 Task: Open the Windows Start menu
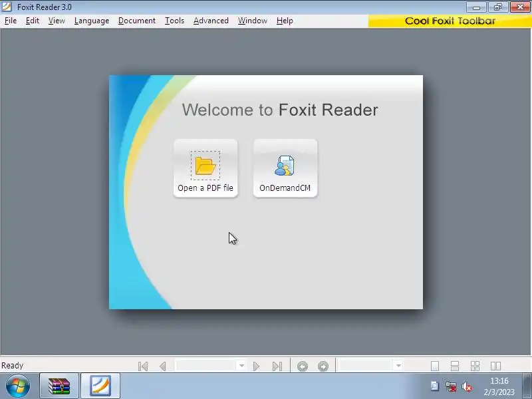tap(18, 386)
